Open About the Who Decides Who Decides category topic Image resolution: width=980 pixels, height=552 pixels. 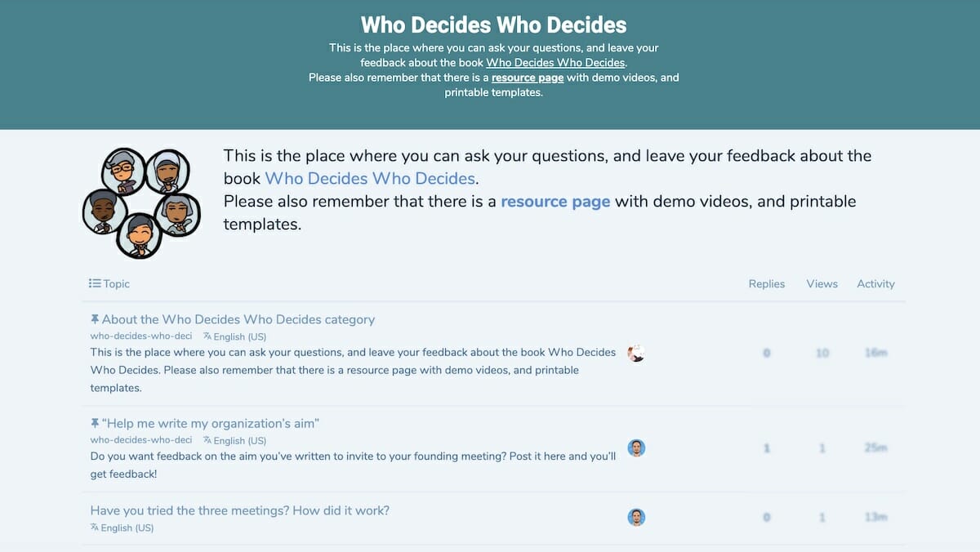pos(238,319)
